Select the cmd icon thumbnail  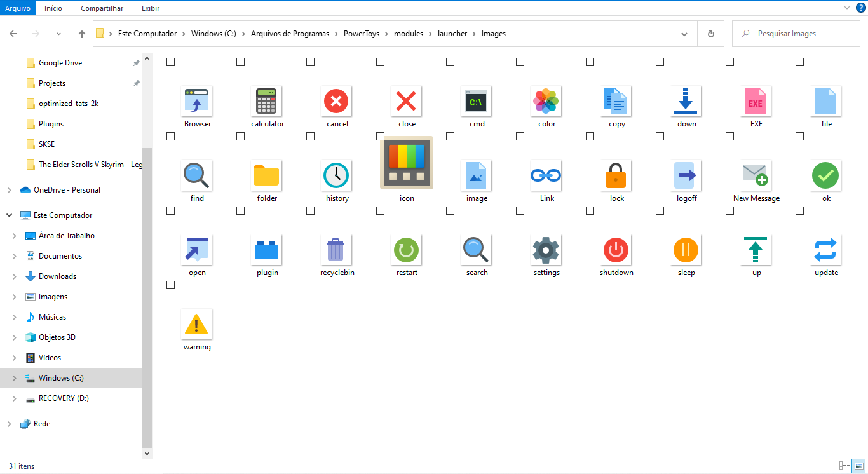(477, 102)
